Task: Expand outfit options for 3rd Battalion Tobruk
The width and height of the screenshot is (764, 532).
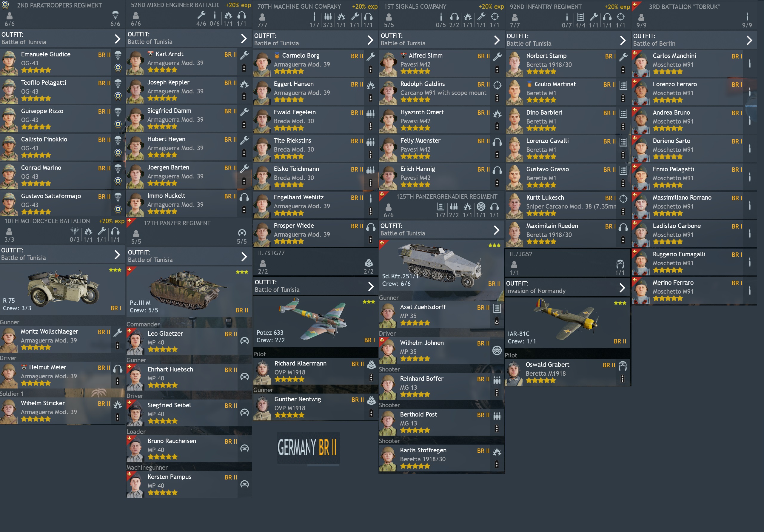Action: (749, 41)
